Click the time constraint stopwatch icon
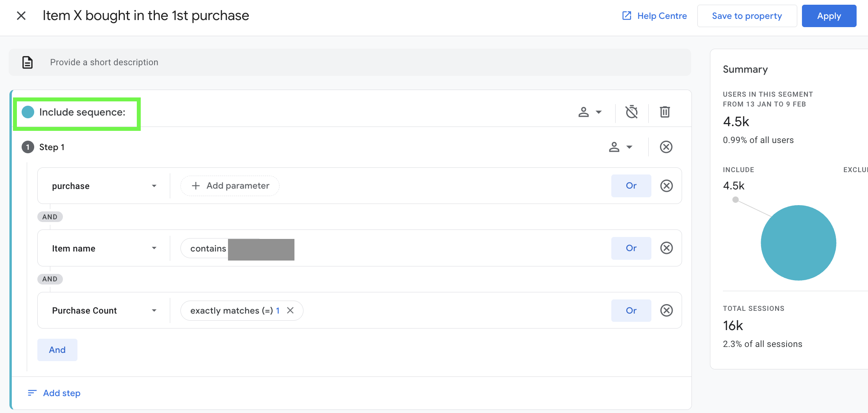Viewport: 868px width, 413px height. [631, 112]
